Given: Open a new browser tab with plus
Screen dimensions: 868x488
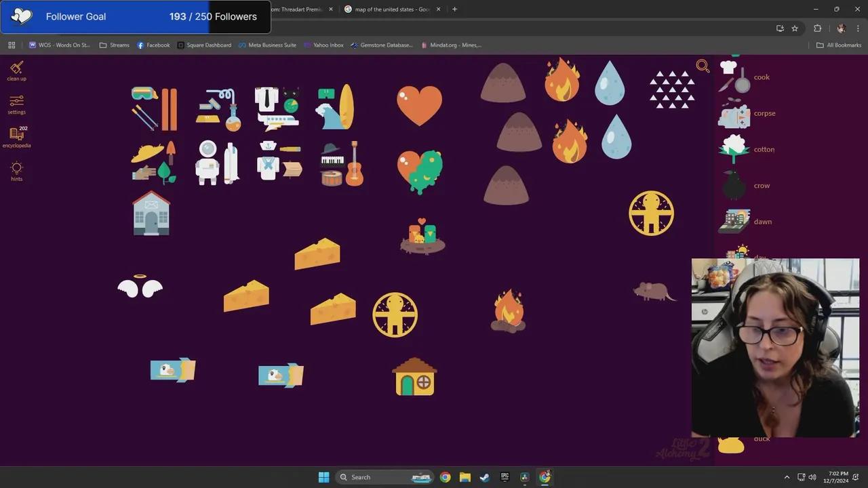Looking at the screenshot, I should (454, 9).
